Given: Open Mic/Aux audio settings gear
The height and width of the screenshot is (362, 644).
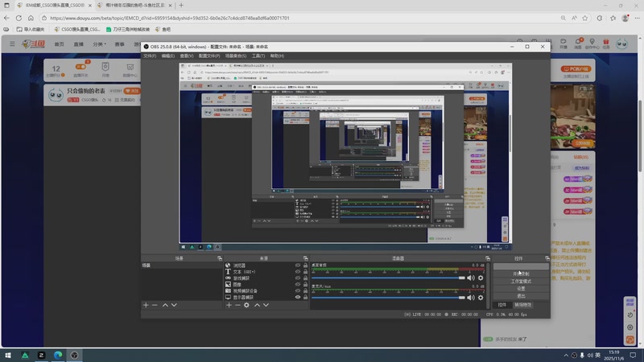Looking at the screenshot, I should click(481, 298).
